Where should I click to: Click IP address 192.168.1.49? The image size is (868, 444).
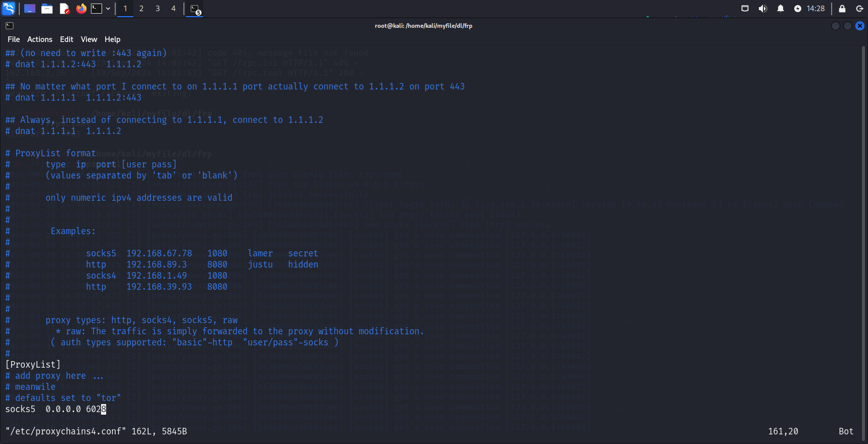pos(157,276)
